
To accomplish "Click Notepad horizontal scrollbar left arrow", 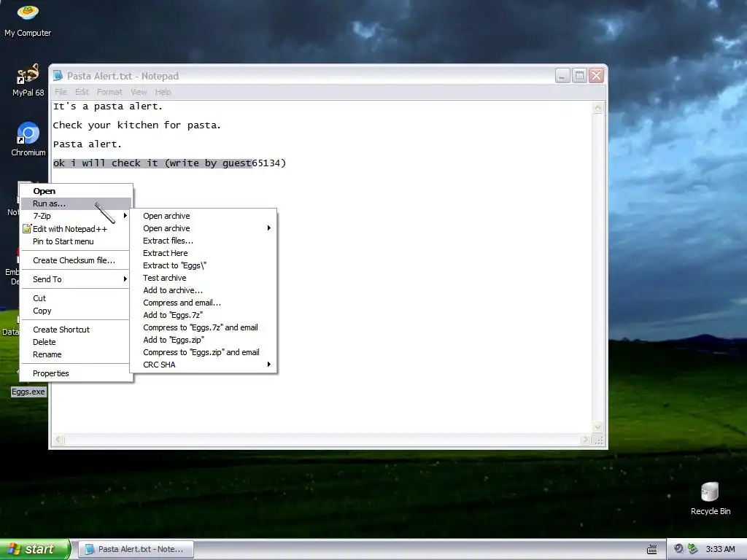I will click(x=58, y=440).
